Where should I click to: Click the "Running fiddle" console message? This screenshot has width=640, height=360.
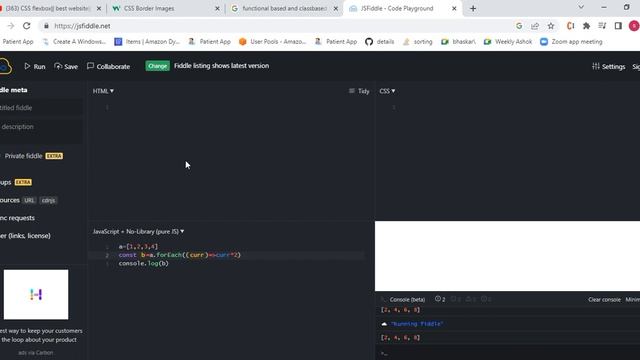click(417, 324)
